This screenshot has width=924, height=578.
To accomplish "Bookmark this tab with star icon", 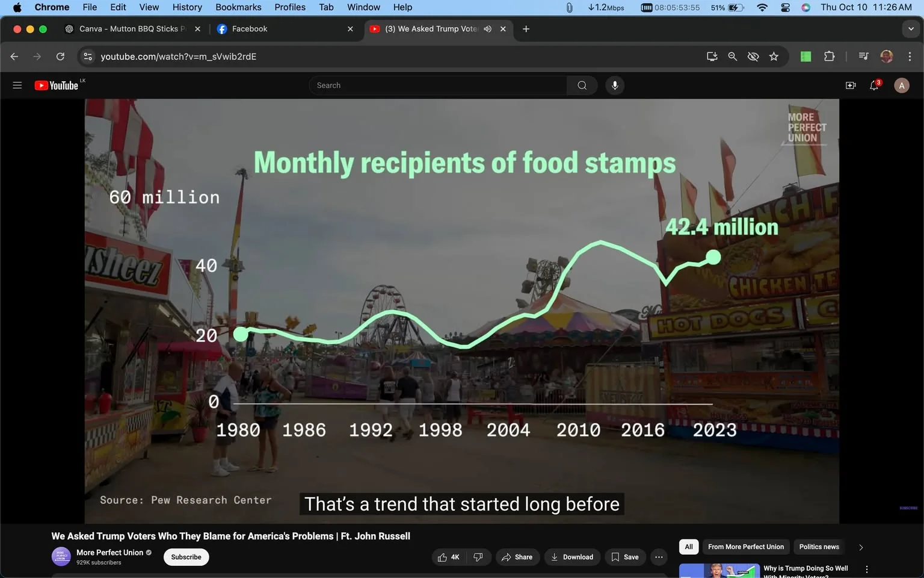I will pos(774,57).
